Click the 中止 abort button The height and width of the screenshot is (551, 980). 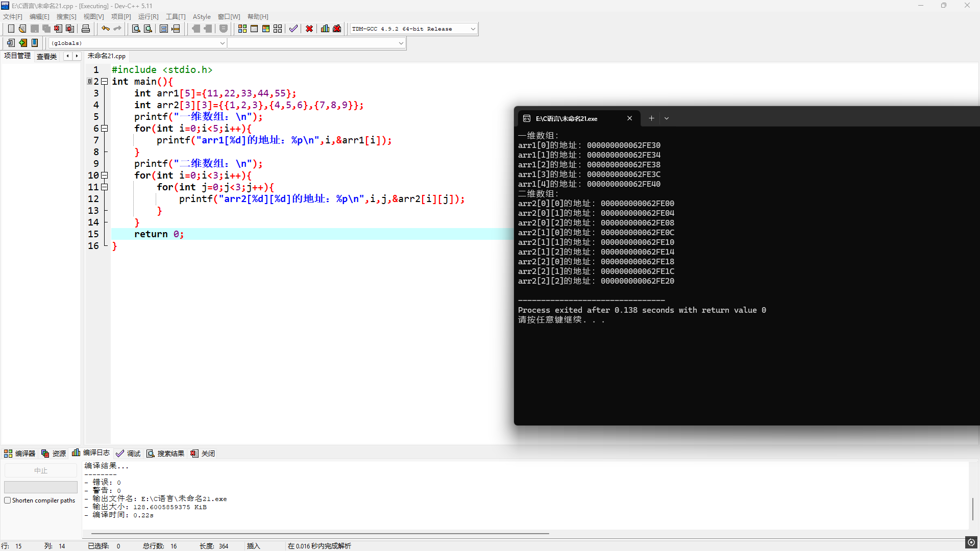41,470
